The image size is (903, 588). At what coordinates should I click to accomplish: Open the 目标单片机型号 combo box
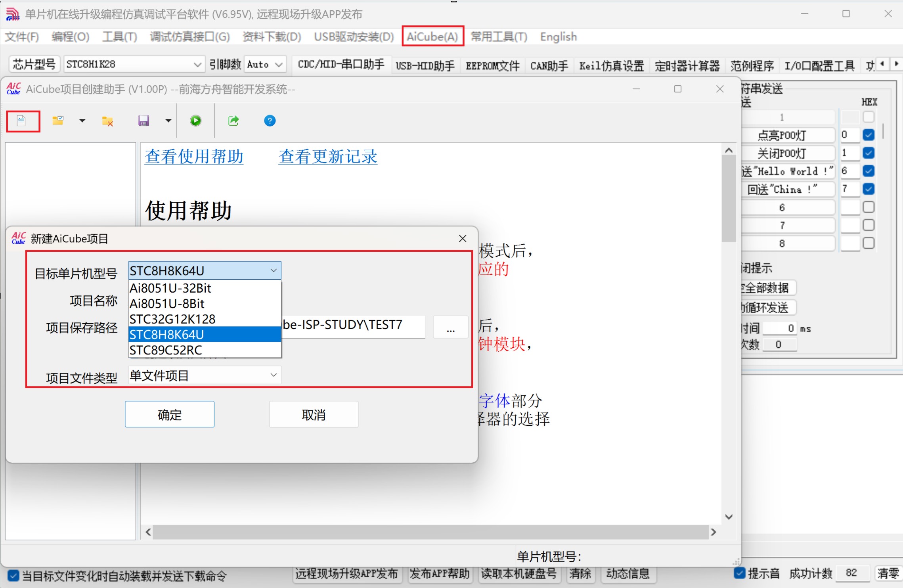(205, 270)
